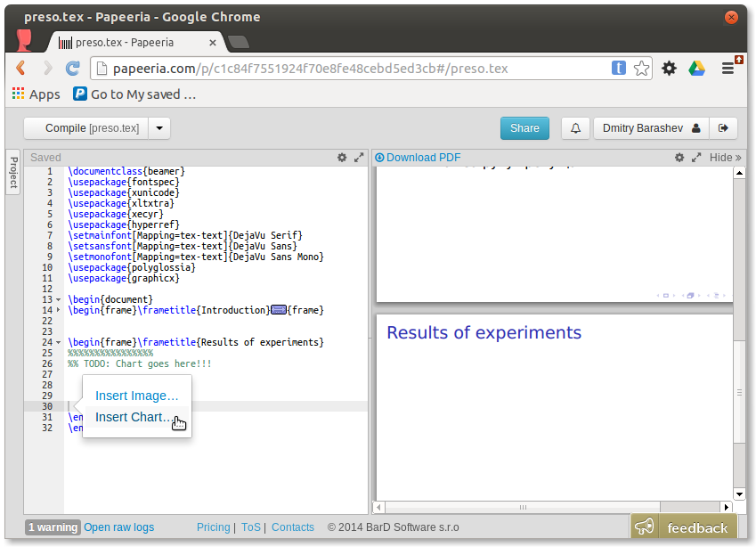Open the ToS link
756x547 pixels.
[x=251, y=527]
